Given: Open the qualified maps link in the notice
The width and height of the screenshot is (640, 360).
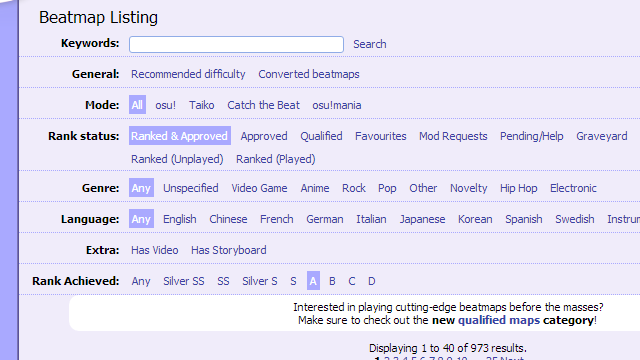Looking at the screenshot, I should pyautogui.click(x=499, y=320).
